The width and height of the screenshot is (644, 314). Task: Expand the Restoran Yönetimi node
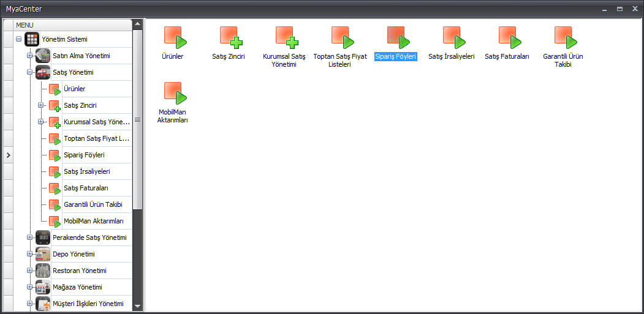pyautogui.click(x=29, y=271)
